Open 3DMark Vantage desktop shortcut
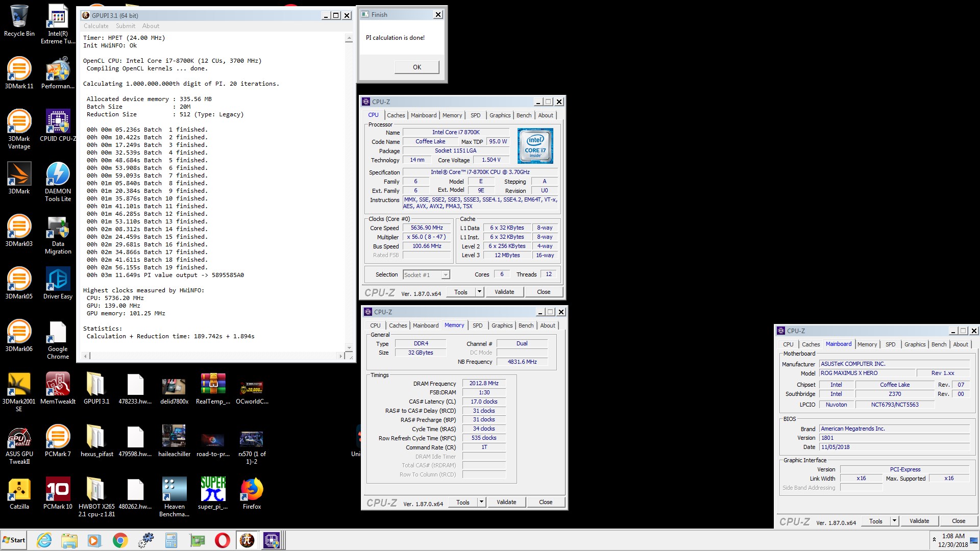This screenshot has width=980, height=551. click(x=19, y=129)
